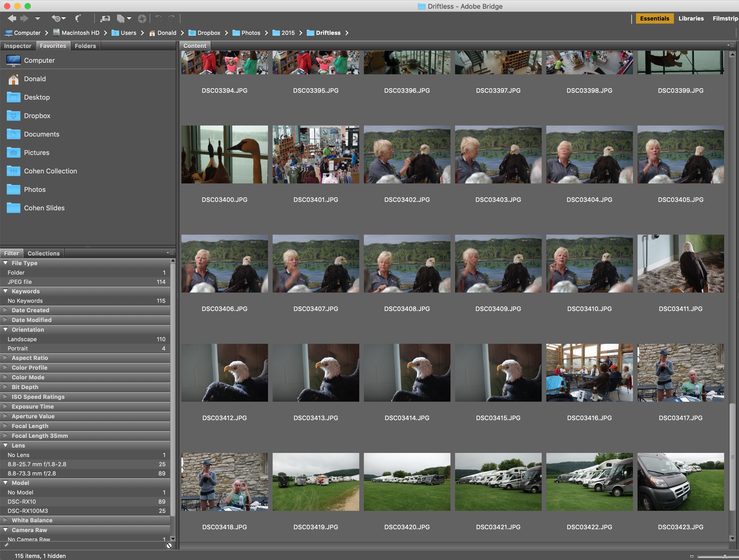This screenshot has width=739, height=560.
Task: Click the Get Photos from Camera icon
Action: (105, 18)
